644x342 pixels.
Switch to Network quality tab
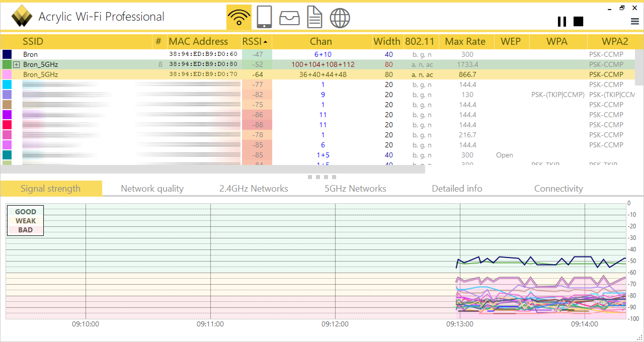[x=152, y=189]
